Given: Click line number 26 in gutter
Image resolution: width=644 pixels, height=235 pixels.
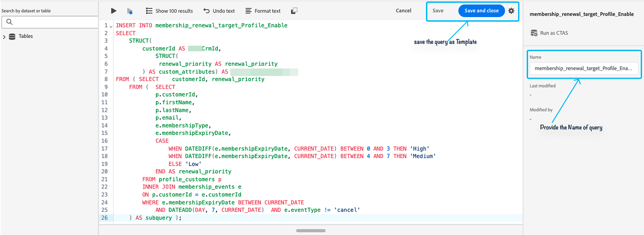Looking at the screenshot, I should [104, 217].
